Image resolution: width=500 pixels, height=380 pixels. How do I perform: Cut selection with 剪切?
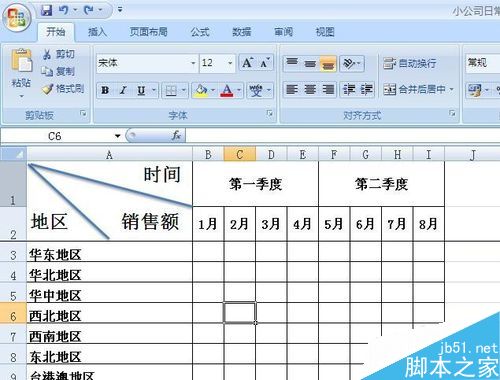(x=59, y=54)
